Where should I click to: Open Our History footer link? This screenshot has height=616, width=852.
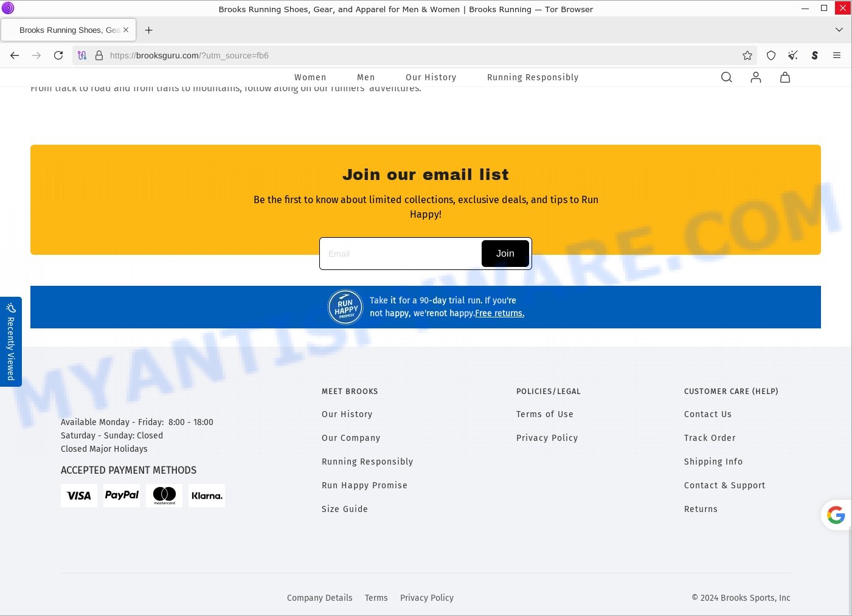[x=347, y=414]
